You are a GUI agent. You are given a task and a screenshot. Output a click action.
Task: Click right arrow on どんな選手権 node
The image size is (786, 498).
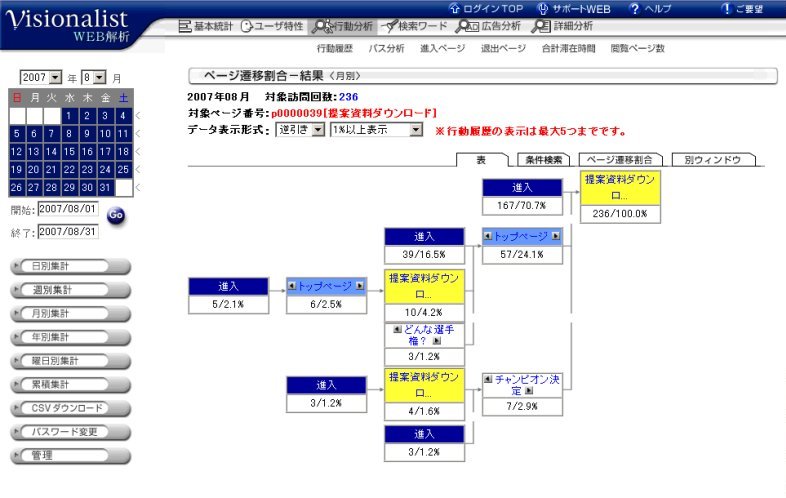click(x=437, y=341)
